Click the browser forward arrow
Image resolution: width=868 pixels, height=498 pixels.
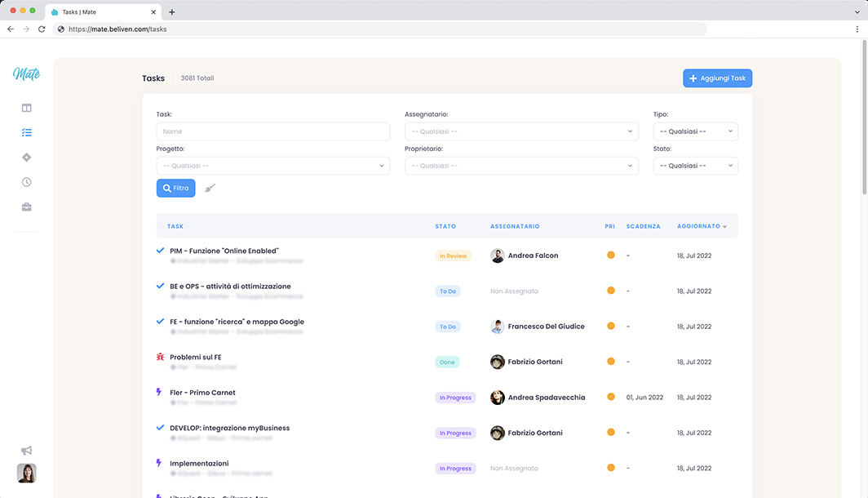point(26,29)
